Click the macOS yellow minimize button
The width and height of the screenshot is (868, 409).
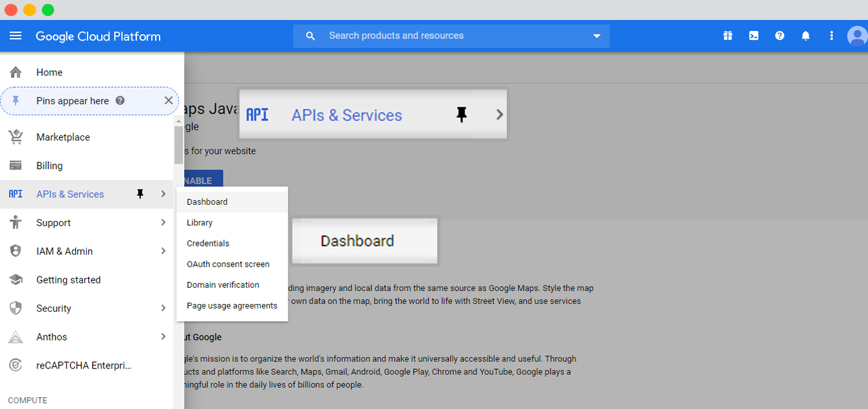30,10
